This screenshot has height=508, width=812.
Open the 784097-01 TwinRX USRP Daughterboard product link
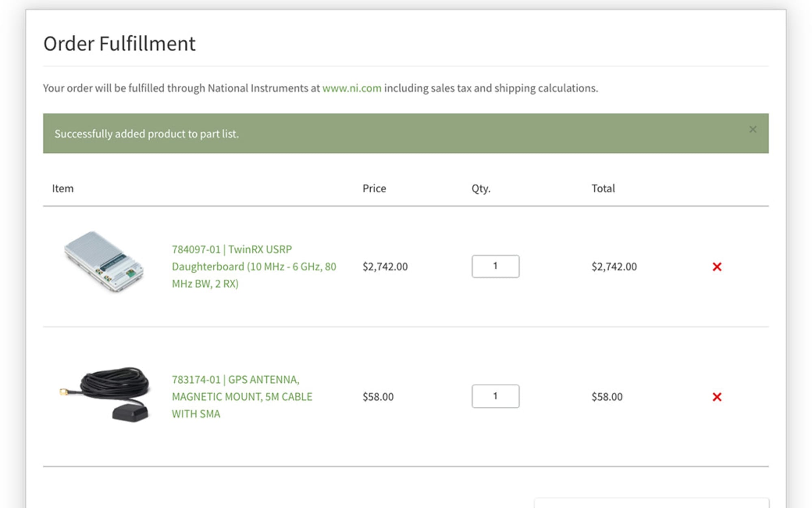click(x=254, y=266)
